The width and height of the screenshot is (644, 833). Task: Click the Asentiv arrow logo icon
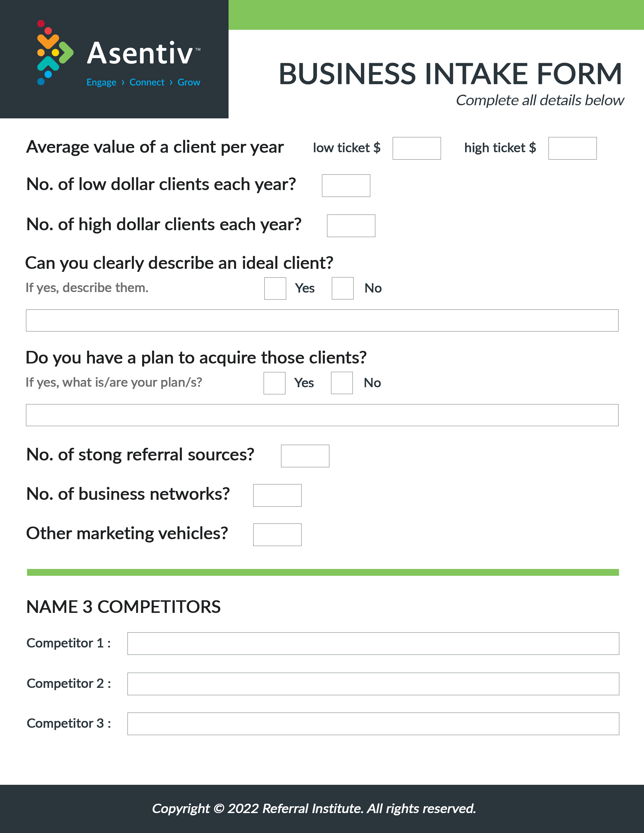55,53
